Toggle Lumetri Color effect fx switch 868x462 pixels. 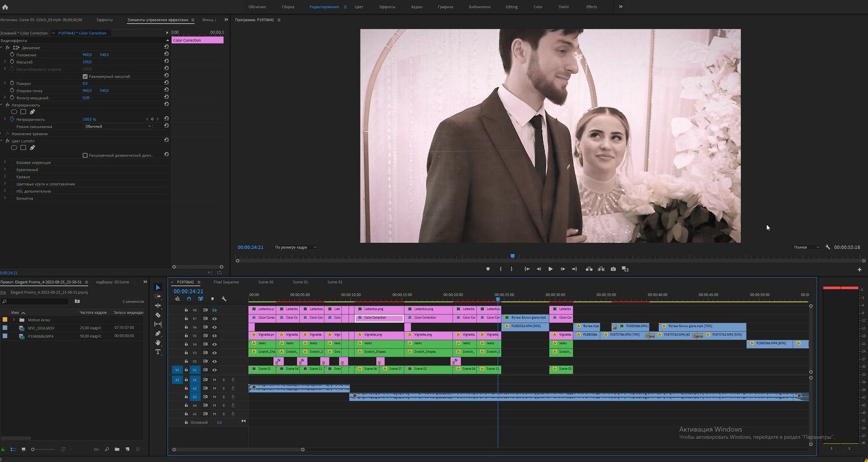point(8,141)
